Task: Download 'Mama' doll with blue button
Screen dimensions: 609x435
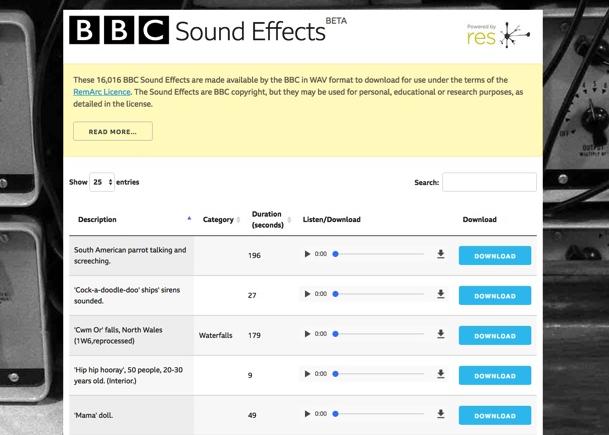Action: tap(495, 416)
